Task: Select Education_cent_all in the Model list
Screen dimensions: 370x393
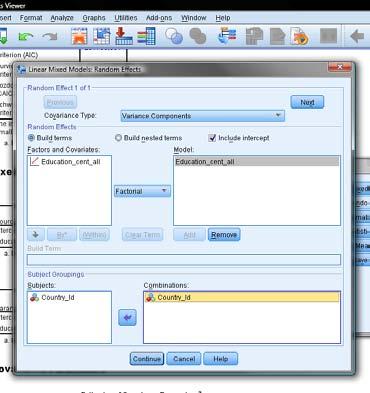Action: (x=257, y=162)
